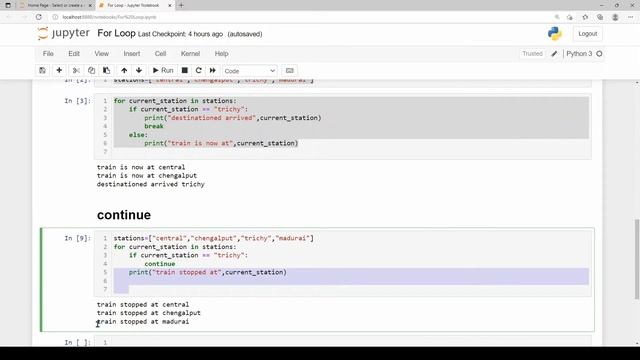Paste cells below icon
640x360 pixels.
107,71
